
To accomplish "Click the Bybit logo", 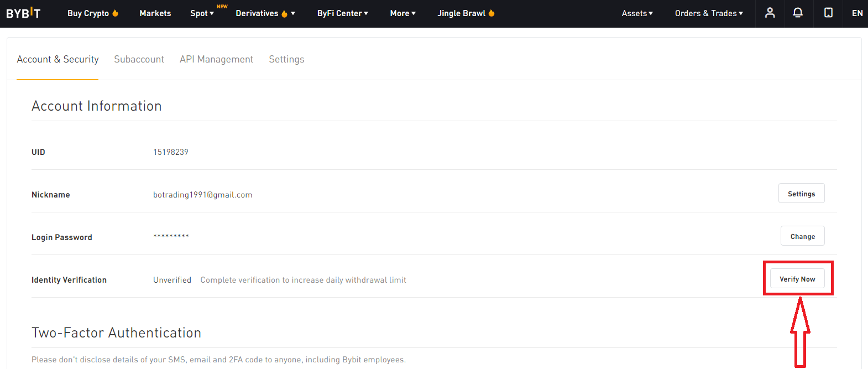I will [23, 13].
